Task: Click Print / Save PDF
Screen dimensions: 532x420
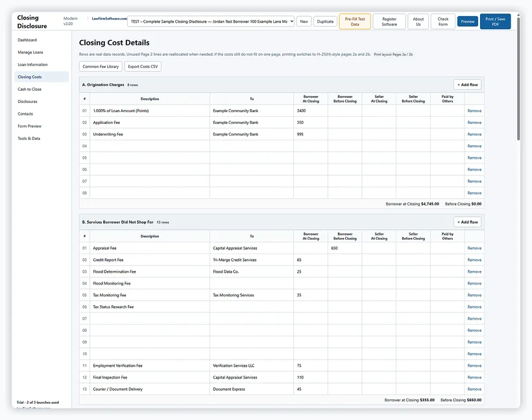Action: (x=496, y=21)
